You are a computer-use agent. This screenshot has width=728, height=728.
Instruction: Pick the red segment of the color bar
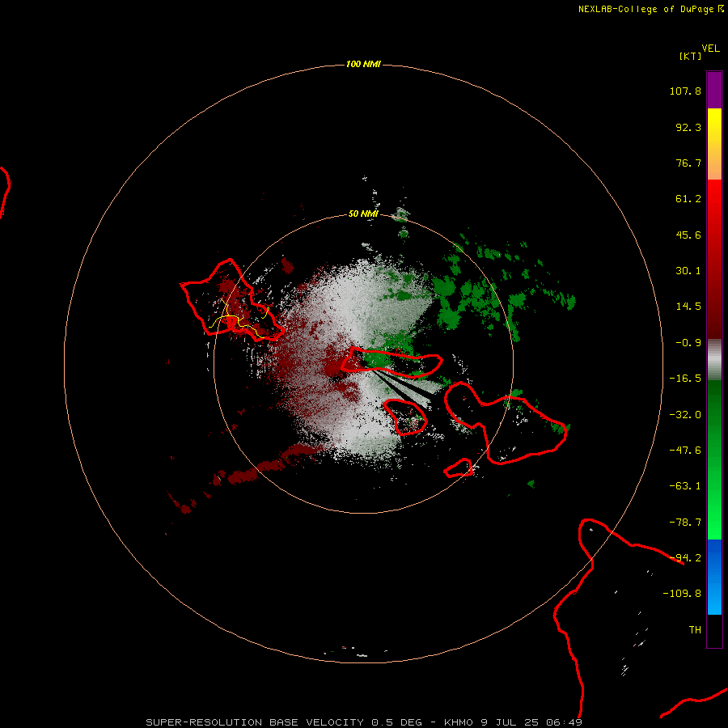714,259
